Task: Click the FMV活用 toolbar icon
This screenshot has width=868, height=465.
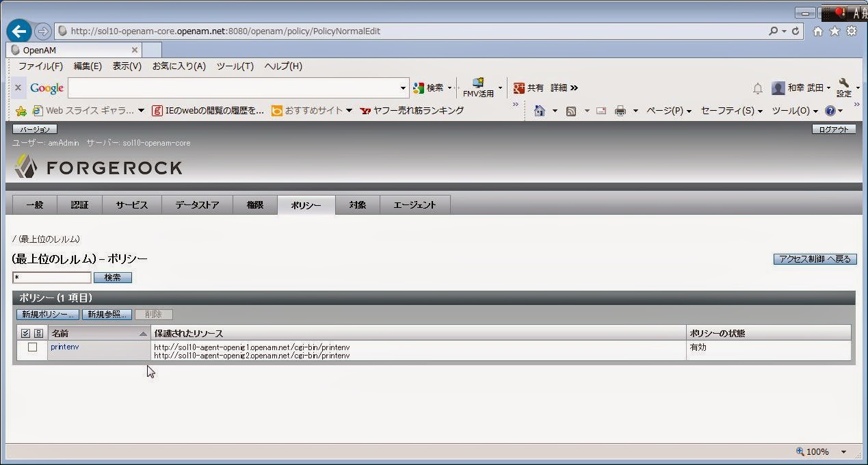Action: 478,88
